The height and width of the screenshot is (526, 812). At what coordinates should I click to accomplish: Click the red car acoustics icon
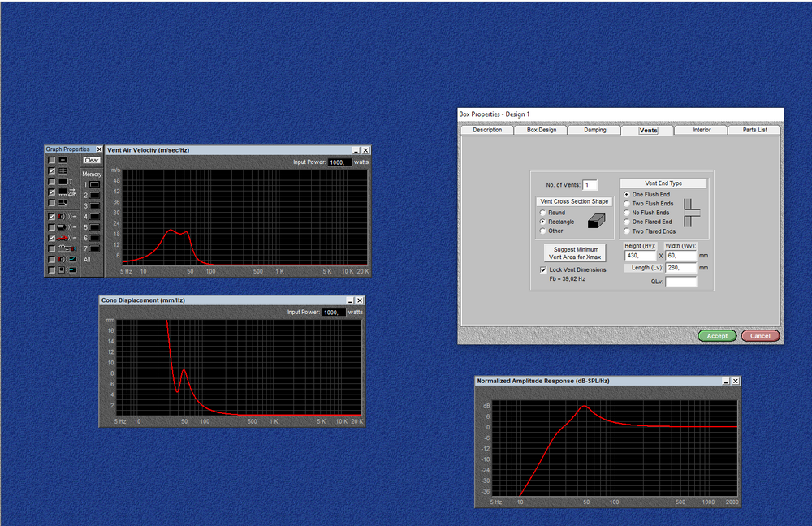tap(67, 238)
